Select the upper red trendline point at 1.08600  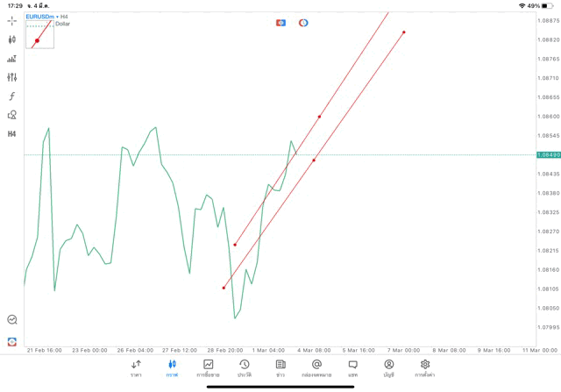(319, 117)
